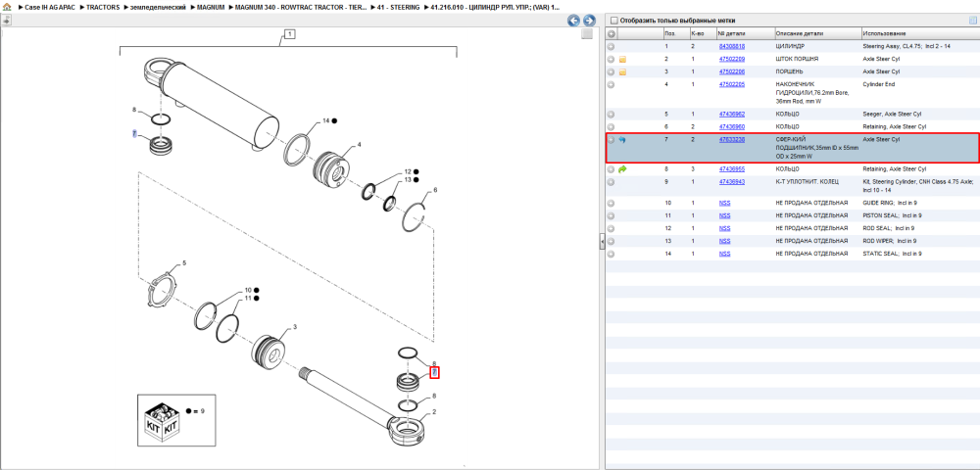Navigate to previous diagram with left arrow
Image resolution: width=980 pixels, height=470 pixels.
573,21
